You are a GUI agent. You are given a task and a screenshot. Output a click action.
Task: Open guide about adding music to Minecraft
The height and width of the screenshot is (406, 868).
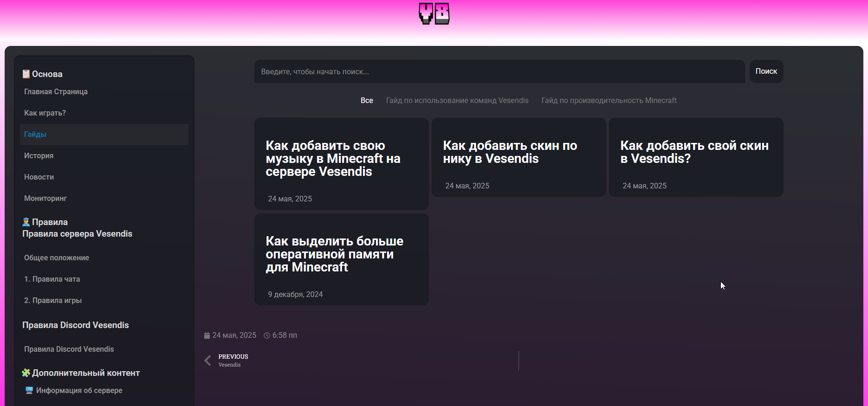(333, 159)
